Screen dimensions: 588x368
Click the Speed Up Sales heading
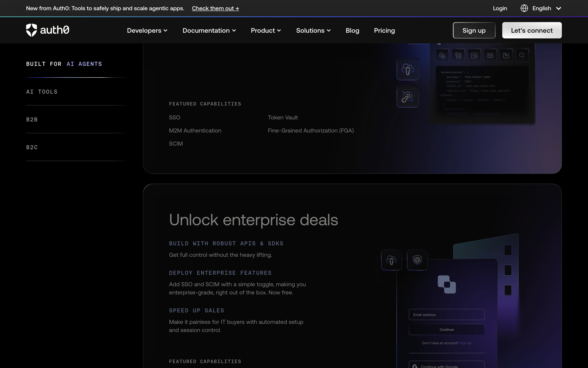[x=197, y=311]
